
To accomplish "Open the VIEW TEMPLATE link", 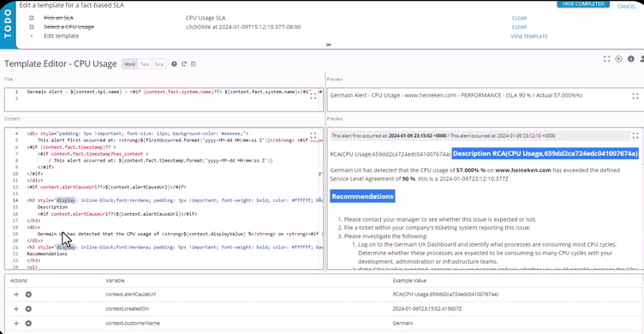I will point(529,37).
